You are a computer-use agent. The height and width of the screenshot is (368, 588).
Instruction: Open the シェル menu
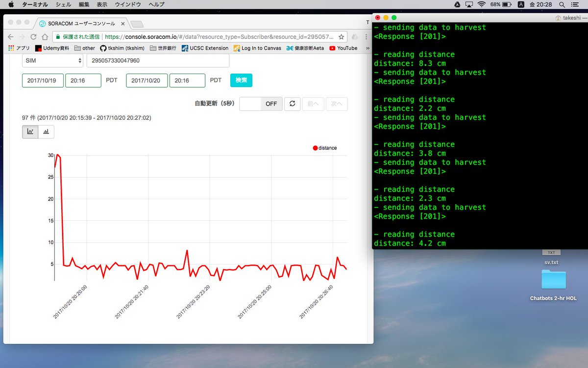(63, 4)
